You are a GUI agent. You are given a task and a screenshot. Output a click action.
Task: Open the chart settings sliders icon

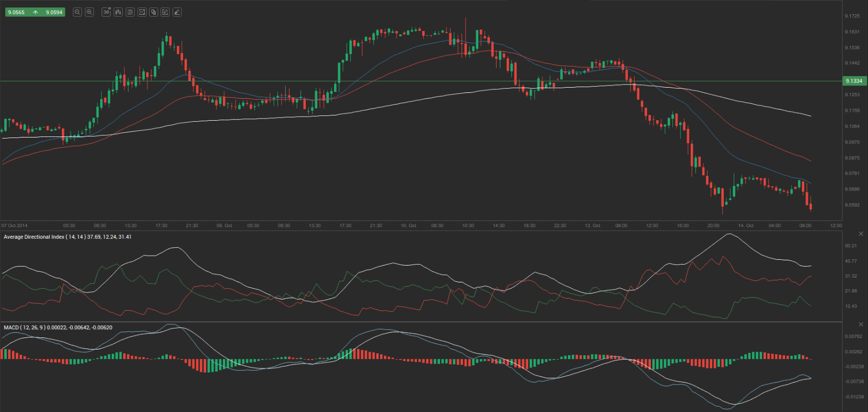pyautogui.click(x=130, y=12)
